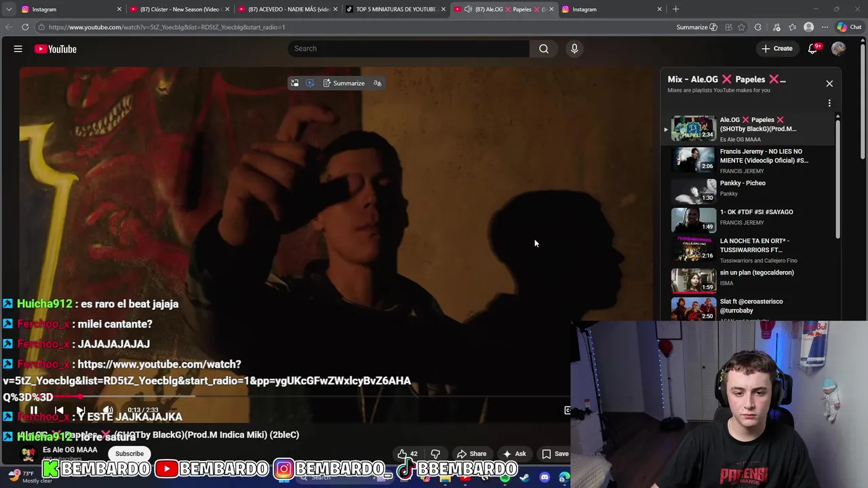This screenshot has height=488, width=868.
Task: Open the Copilot Chat button
Action: (x=849, y=27)
